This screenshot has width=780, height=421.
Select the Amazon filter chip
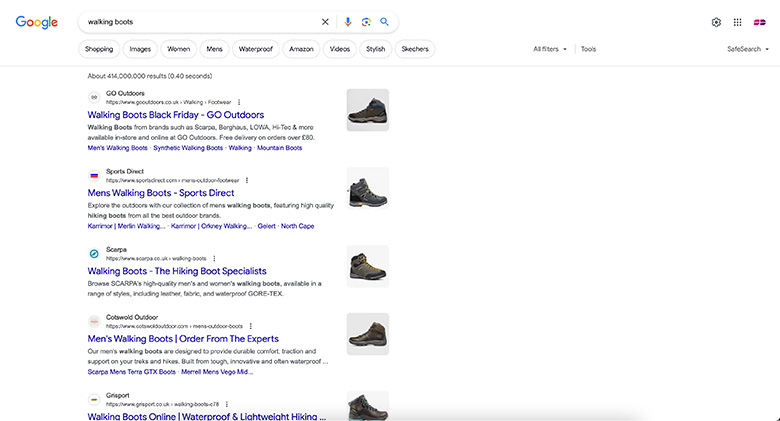pos(301,49)
